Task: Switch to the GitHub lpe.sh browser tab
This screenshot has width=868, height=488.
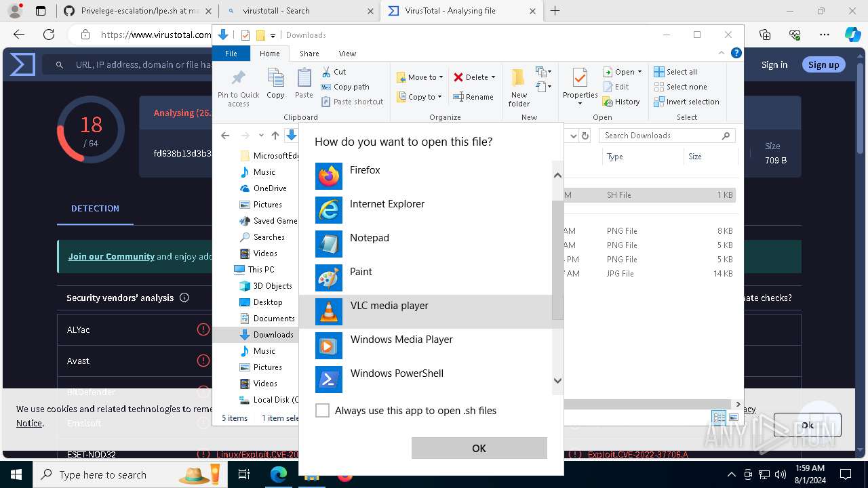Action: point(138,11)
